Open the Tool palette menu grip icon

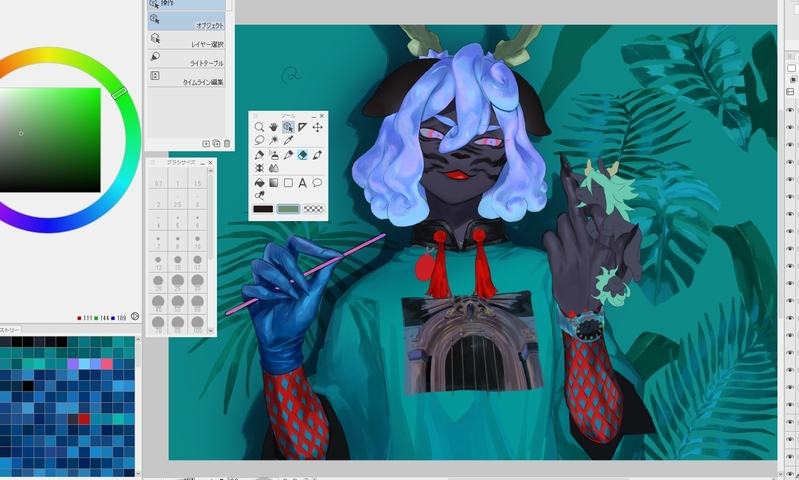256,116
